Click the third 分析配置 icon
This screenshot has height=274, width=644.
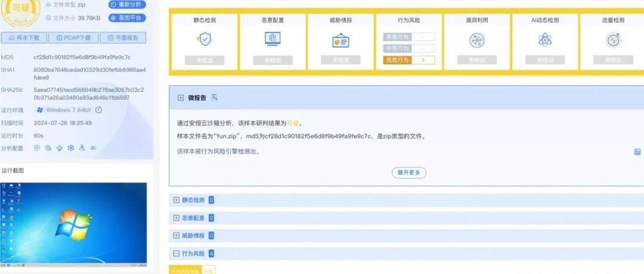click(60, 147)
